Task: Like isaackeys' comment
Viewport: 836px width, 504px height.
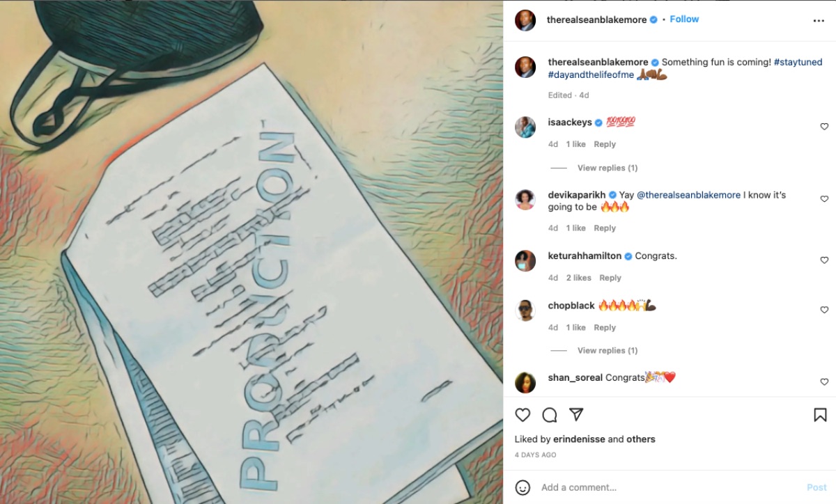Action: tap(824, 127)
